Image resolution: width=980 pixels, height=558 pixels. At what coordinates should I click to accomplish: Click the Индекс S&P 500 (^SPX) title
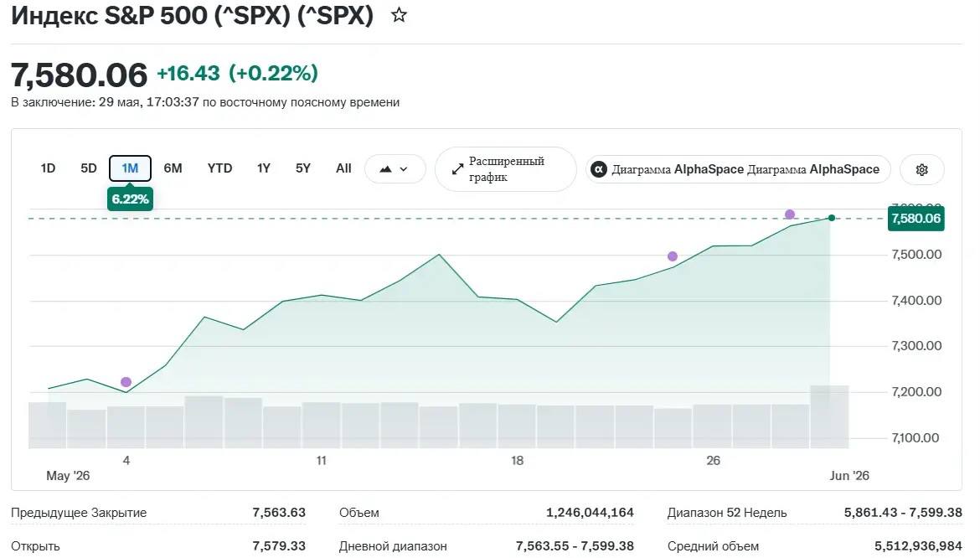[x=192, y=16]
